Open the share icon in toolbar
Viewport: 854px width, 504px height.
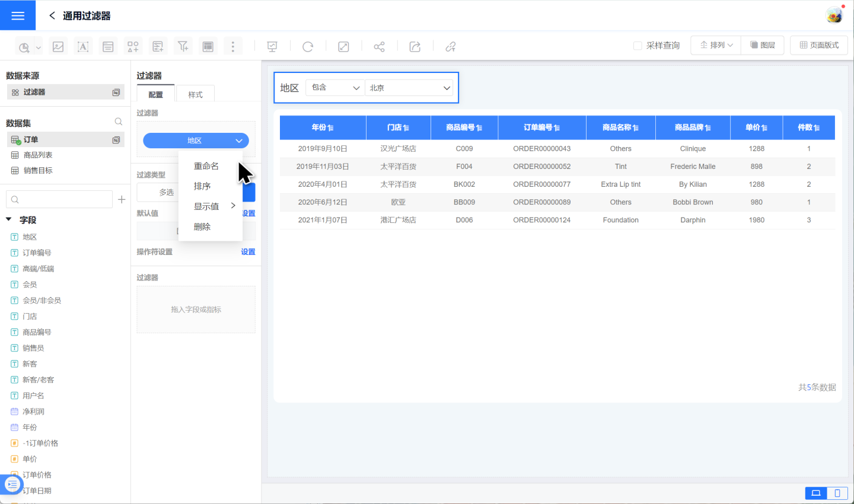[379, 47]
